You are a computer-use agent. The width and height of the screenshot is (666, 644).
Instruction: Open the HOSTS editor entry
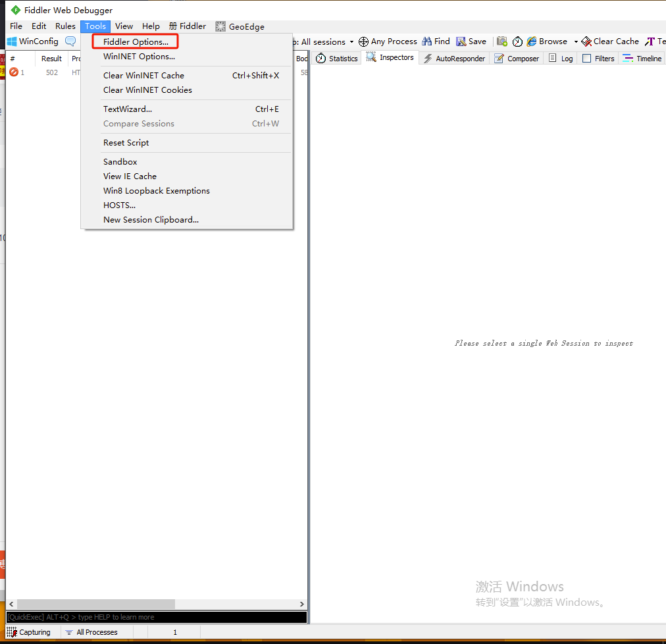pyautogui.click(x=119, y=205)
